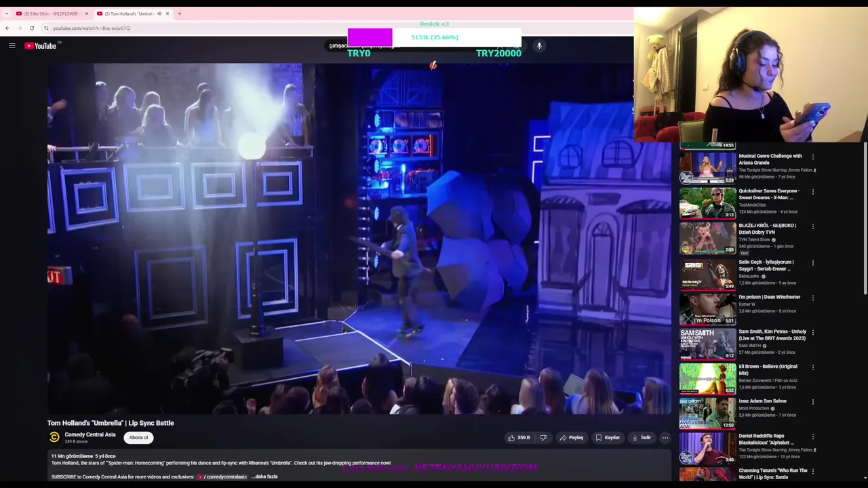
Task: Open options menu for Quicksilver Saves Everyone
Action: (813, 192)
